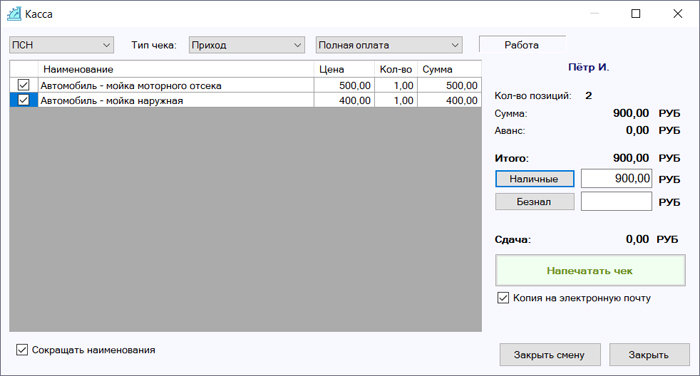Image resolution: width=700 pixels, height=376 pixels.
Task: Toggle Копия на электронную почту checkbox
Action: pyautogui.click(x=503, y=298)
